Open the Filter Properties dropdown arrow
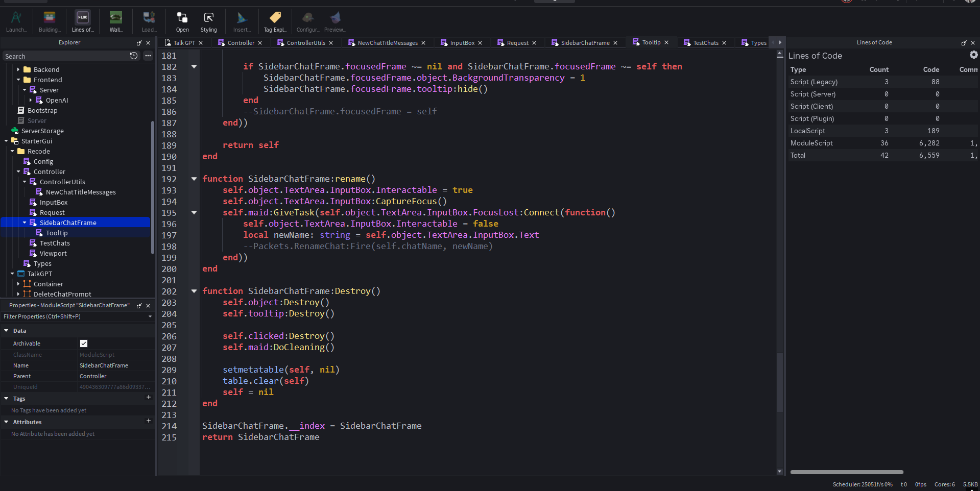Image resolution: width=980 pixels, height=491 pixels. [150, 316]
